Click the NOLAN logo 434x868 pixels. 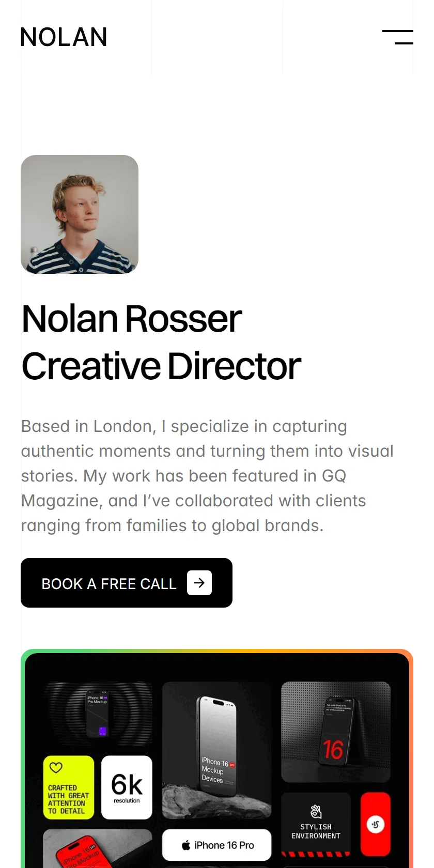pyautogui.click(x=64, y=37)
